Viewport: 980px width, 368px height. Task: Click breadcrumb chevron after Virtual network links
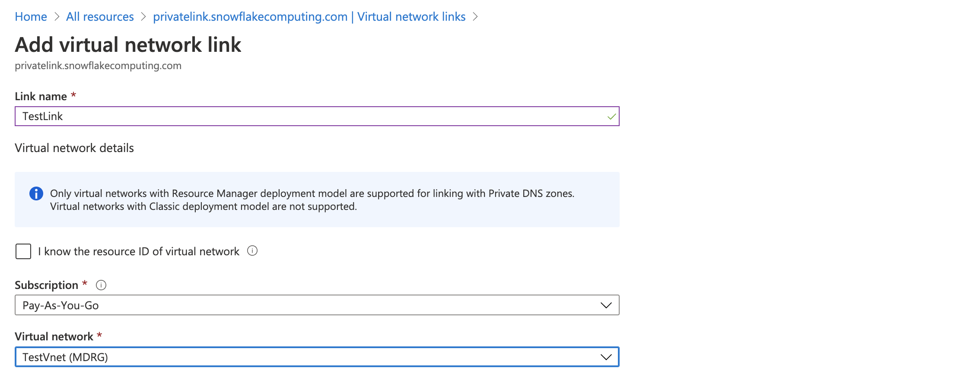click(x=475, y=17)
